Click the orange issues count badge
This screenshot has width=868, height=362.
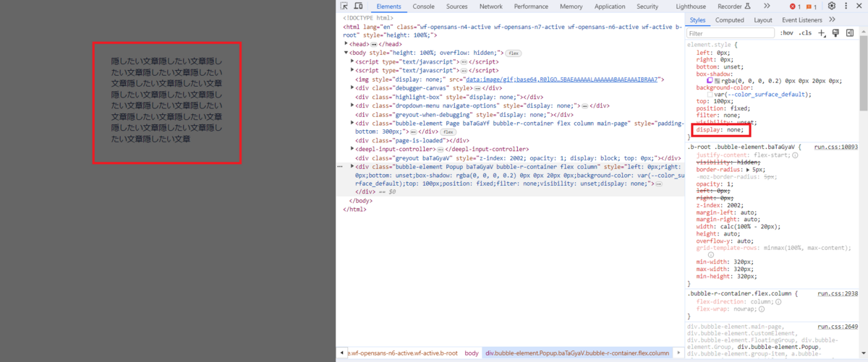pyautogui.click(x=811, y=7)
